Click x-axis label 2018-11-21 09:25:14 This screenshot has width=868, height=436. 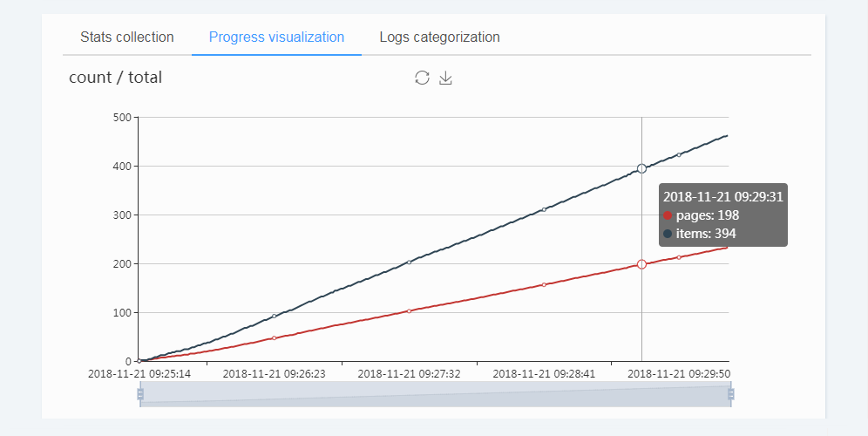click(x=139, y=374)
